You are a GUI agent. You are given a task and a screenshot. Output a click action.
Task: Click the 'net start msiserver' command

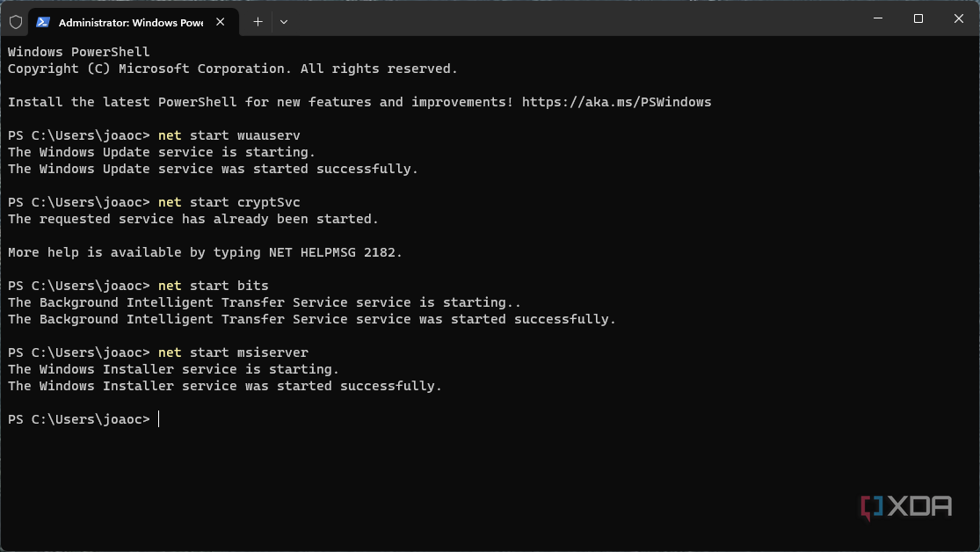point(232,352)
